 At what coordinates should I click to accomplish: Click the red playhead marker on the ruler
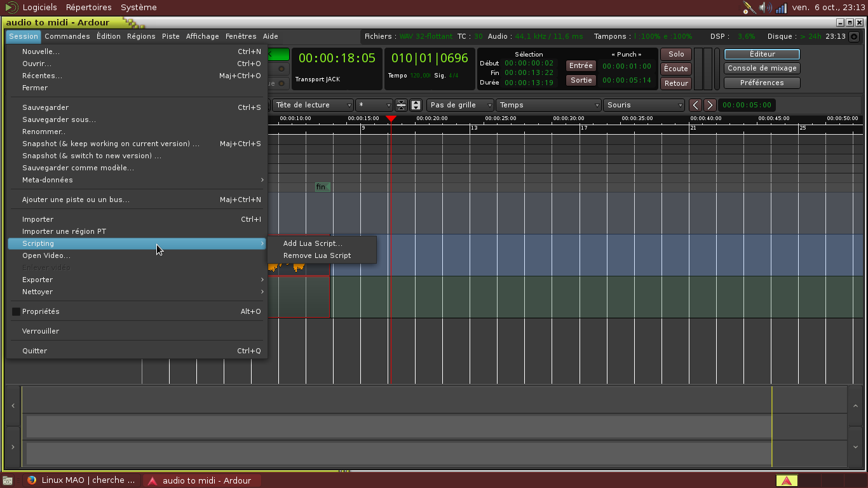click(x=391, y=119)
